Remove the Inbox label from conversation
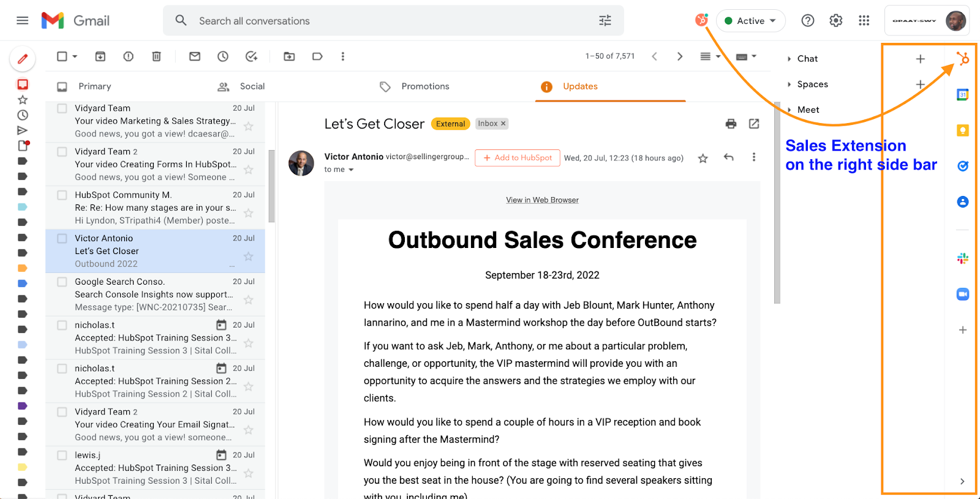Viewport: 980px width, 499px height. click(503, 124)
